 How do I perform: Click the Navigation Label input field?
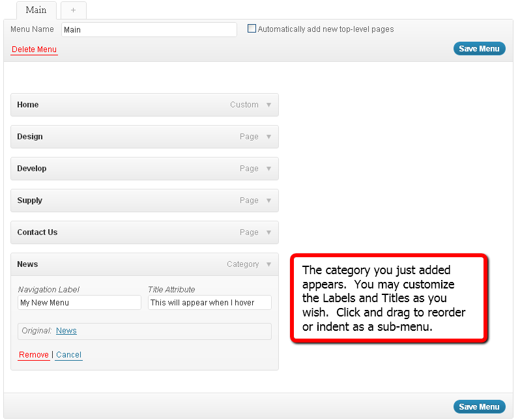pos(79,303)
